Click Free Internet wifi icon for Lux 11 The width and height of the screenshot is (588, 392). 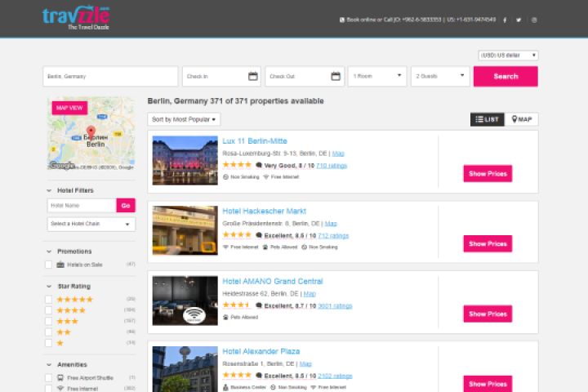(266, 177)
